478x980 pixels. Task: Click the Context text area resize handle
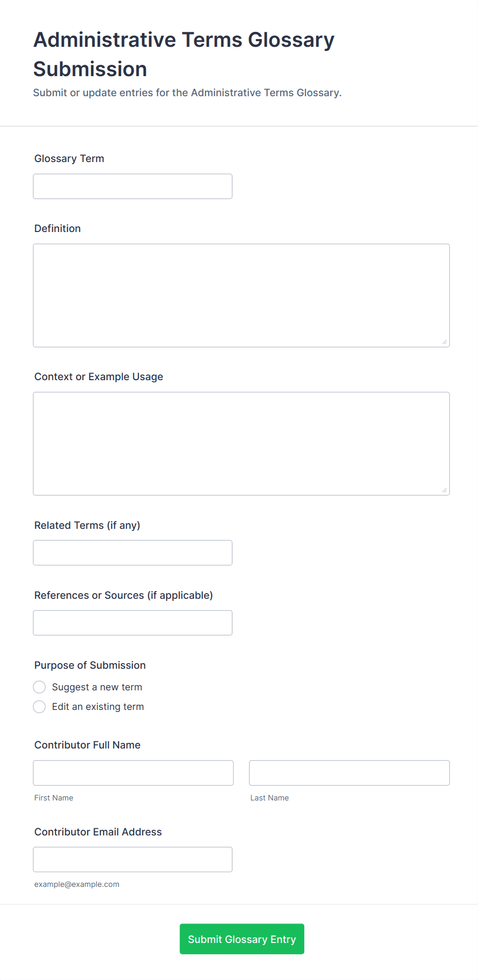tap(445, 490)
